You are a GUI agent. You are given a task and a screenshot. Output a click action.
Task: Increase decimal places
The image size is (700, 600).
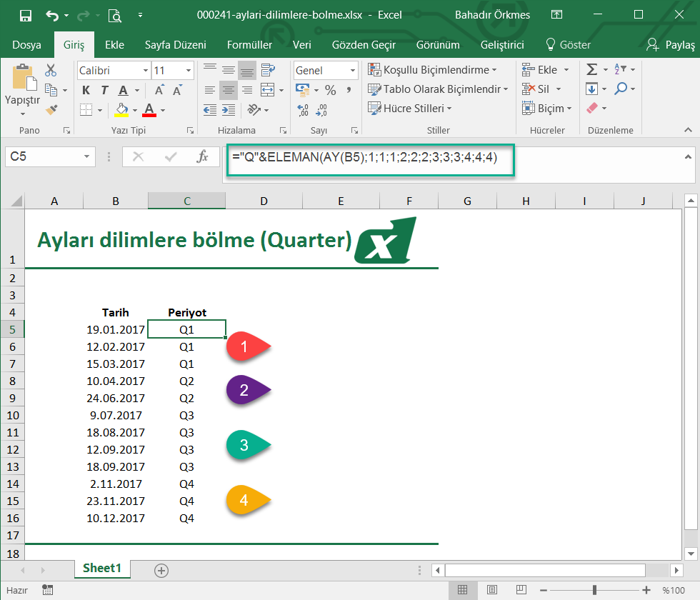click(303, 110)
